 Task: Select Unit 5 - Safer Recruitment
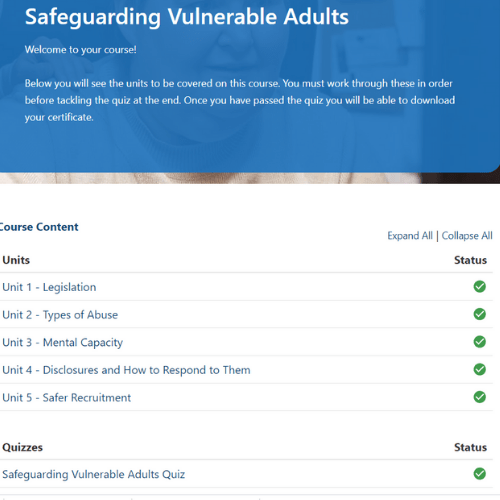point(67,398)
